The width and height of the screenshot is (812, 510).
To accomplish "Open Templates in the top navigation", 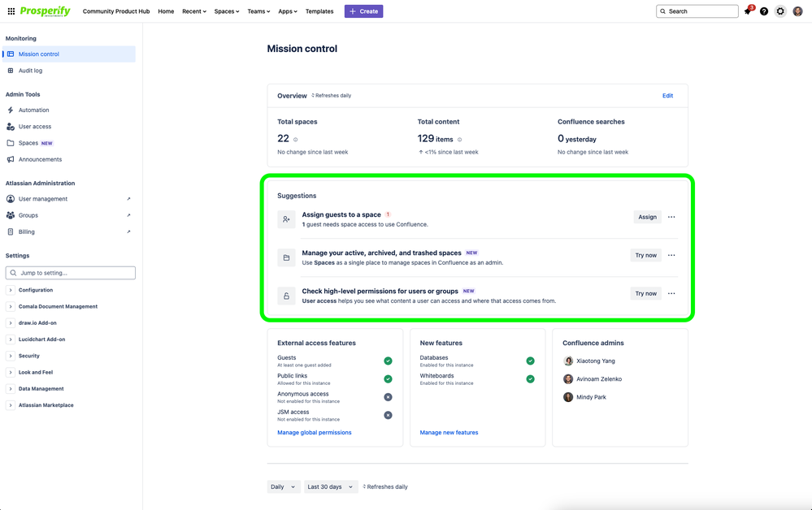I will [x=319, y=11].
